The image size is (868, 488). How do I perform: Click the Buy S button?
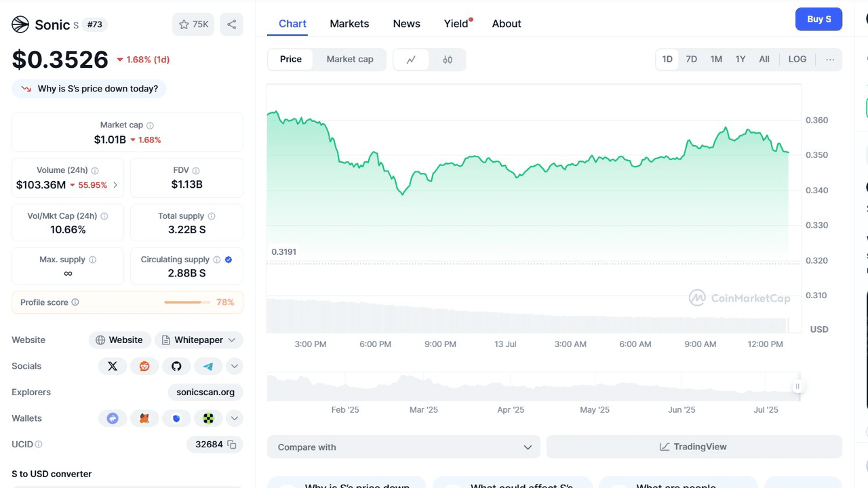[818, 20]
